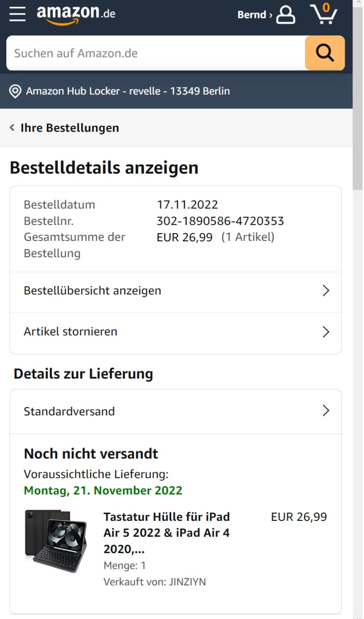Expand Standardversand shipping details chevron

click(x=326, y=411)
